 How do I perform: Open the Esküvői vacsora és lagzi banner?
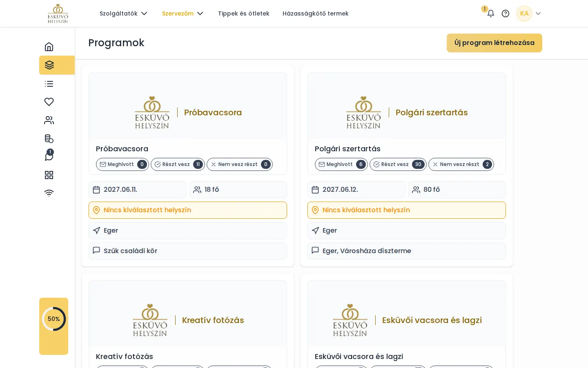point(407,314)
